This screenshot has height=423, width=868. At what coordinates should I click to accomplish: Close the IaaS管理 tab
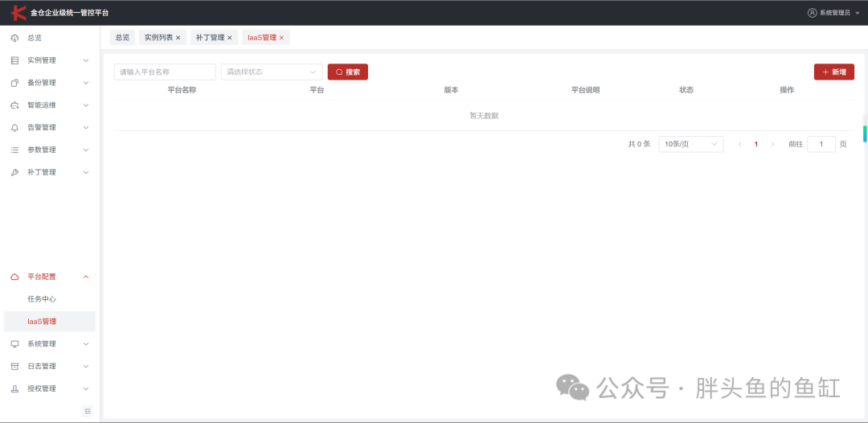click(x=281, y=38)
